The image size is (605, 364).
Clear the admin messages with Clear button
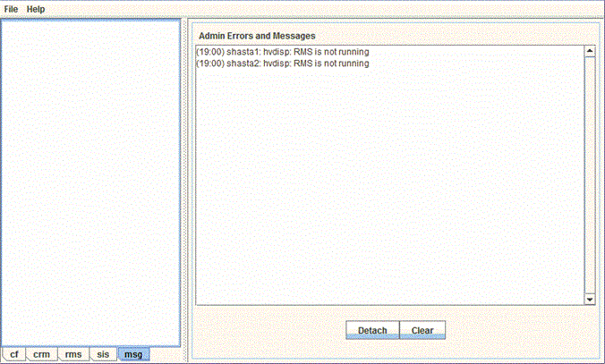point(422,330)
